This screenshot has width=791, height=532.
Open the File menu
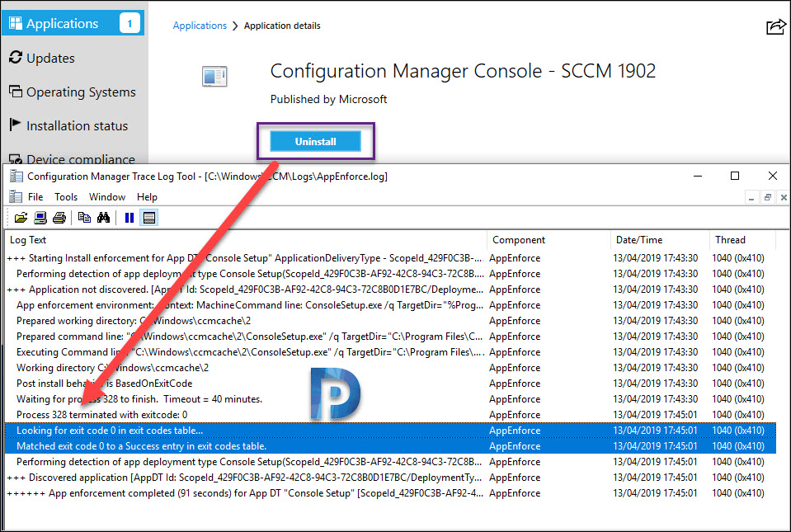[x=35, y=196]
